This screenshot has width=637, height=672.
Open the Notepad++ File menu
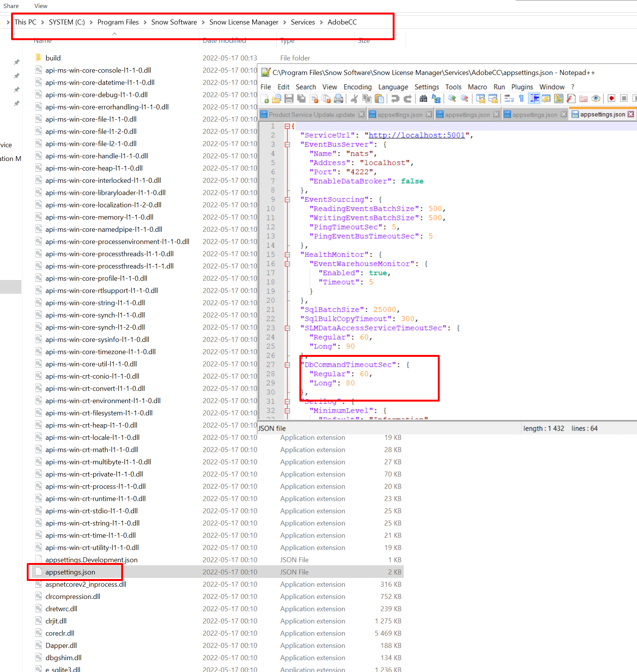266,87
